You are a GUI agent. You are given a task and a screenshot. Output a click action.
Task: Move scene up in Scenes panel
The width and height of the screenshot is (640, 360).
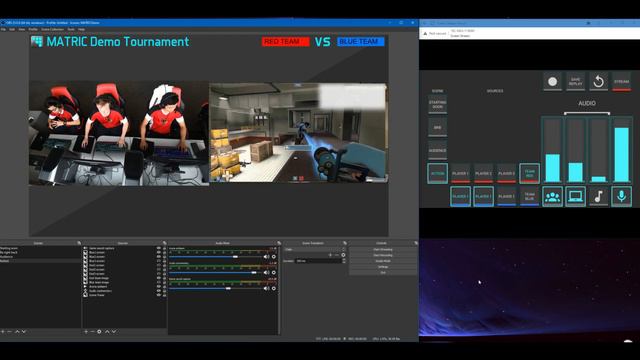17,331
